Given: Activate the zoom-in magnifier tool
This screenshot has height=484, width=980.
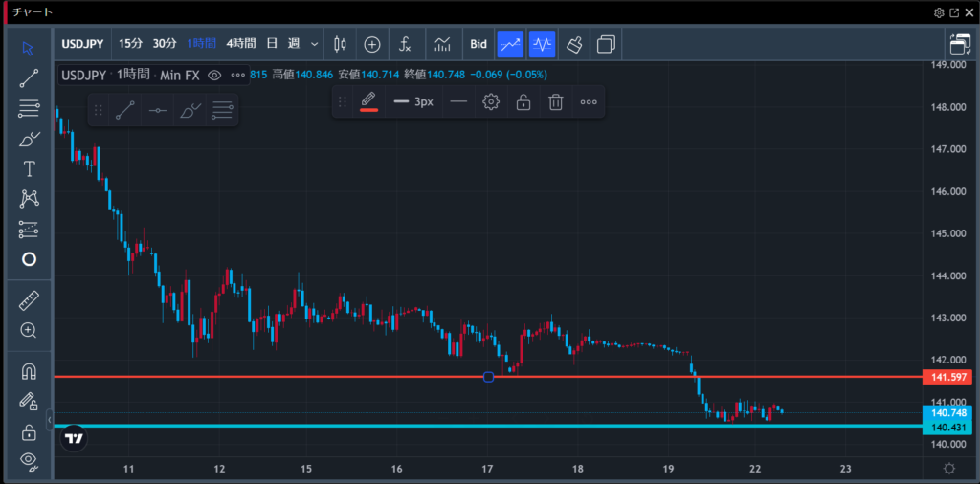Looking at the screenshot, I should 29,330.
